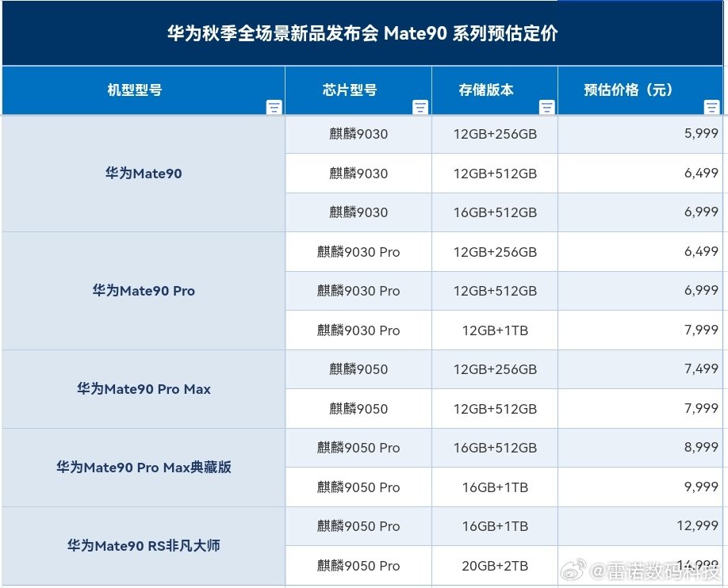The height and width of the screenshot is (588, 728).
Task: Open filter dropdown on 预估价格 column
Action: (712, 107)
